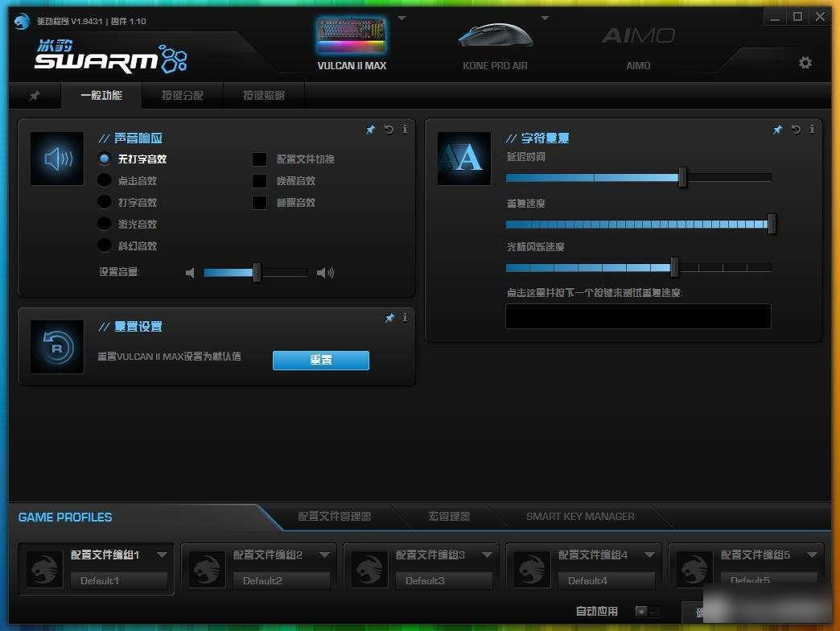The image size is (840, 631).
Task: Select the VULCAN II MAX keyboard device
Action: (x=352, y=43)
